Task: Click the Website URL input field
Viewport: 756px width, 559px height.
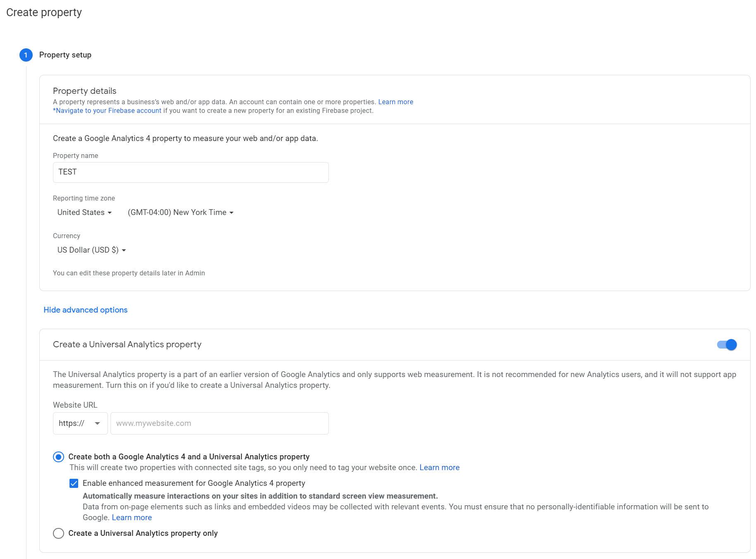Action: 219,423
